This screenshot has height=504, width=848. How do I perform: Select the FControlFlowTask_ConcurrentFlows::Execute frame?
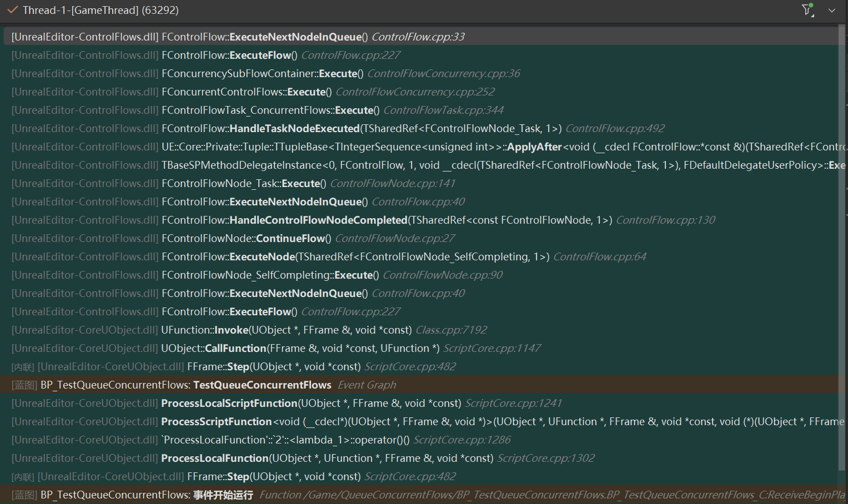[x=270, y=110]
